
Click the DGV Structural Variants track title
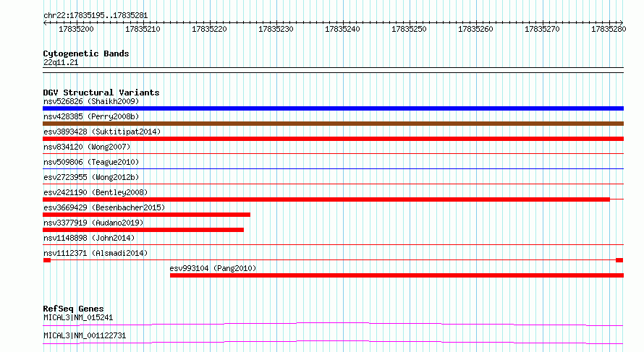[101, 93]
